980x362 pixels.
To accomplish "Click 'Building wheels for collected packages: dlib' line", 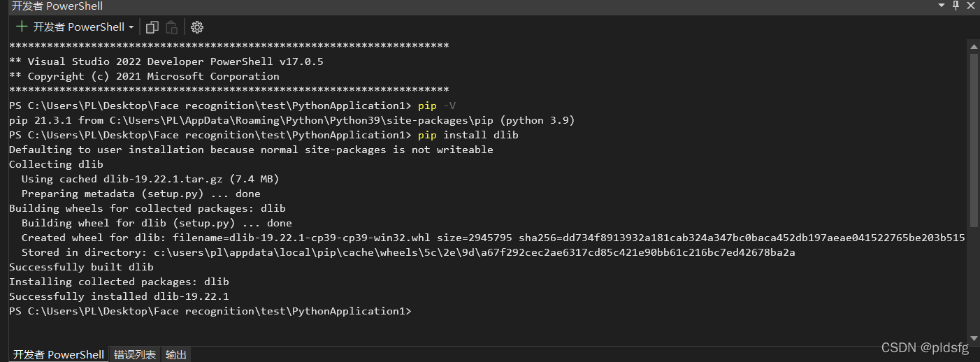I will click(147, 208).
